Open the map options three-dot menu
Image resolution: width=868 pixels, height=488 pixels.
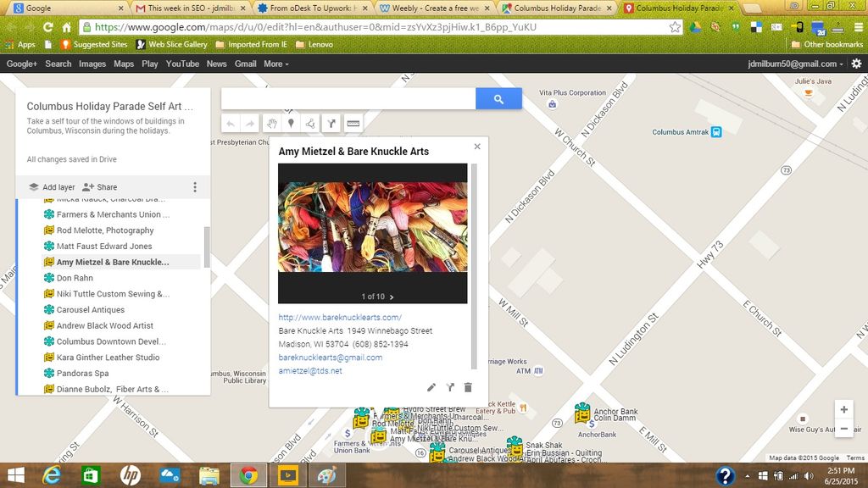point(195,187)
